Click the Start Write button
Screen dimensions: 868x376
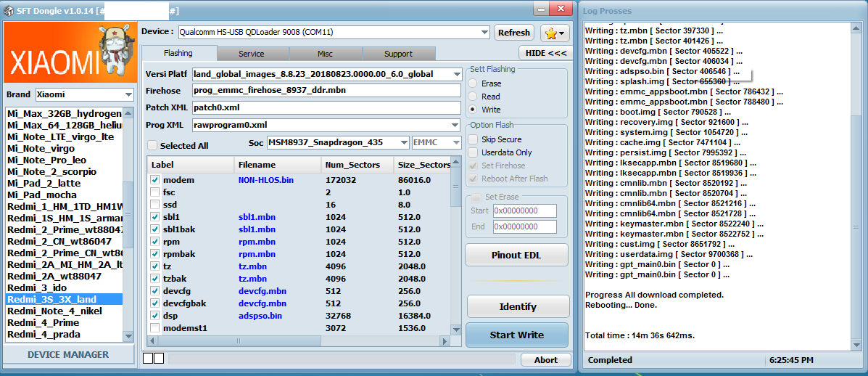point(517,335)
